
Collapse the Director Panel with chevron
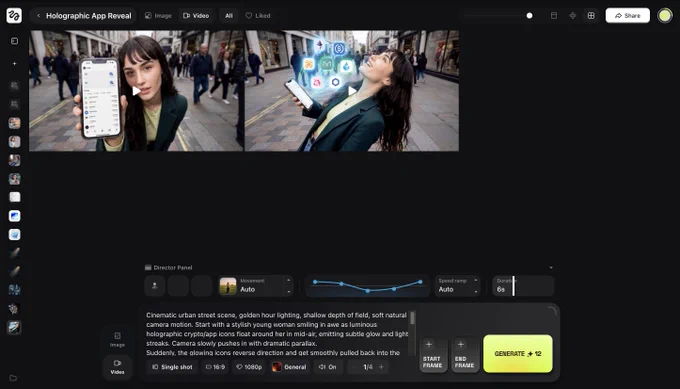click(551, 268)
